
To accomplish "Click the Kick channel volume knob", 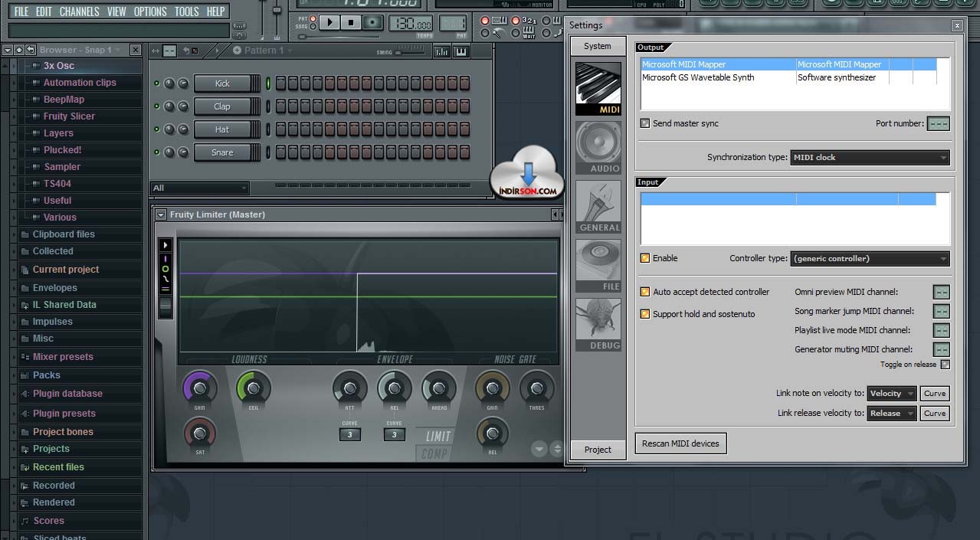I will click(183, 83).
